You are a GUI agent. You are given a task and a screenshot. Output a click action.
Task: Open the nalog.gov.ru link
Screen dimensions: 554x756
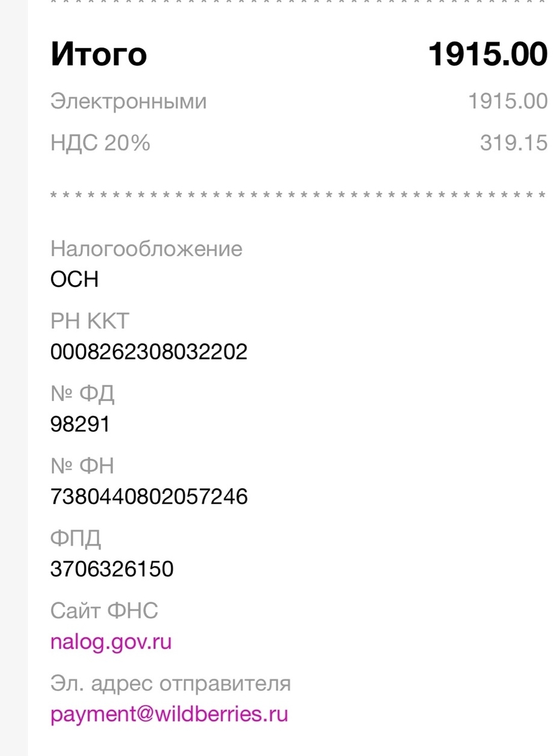111,642
